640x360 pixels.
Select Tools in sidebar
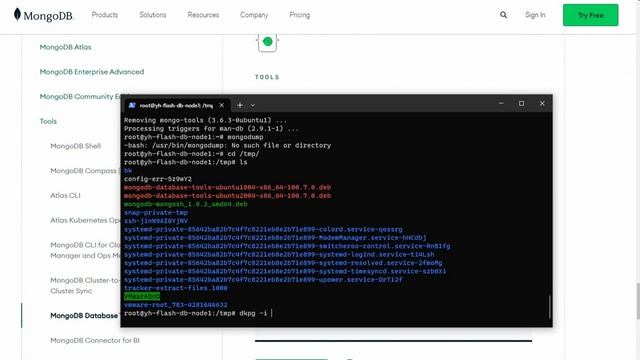(48, 121)
